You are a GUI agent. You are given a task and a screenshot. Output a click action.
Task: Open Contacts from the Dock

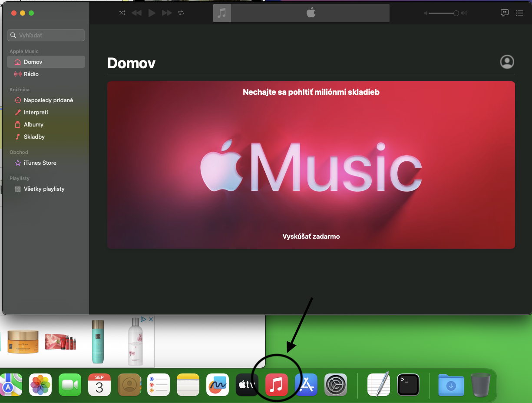click(129, 385)
